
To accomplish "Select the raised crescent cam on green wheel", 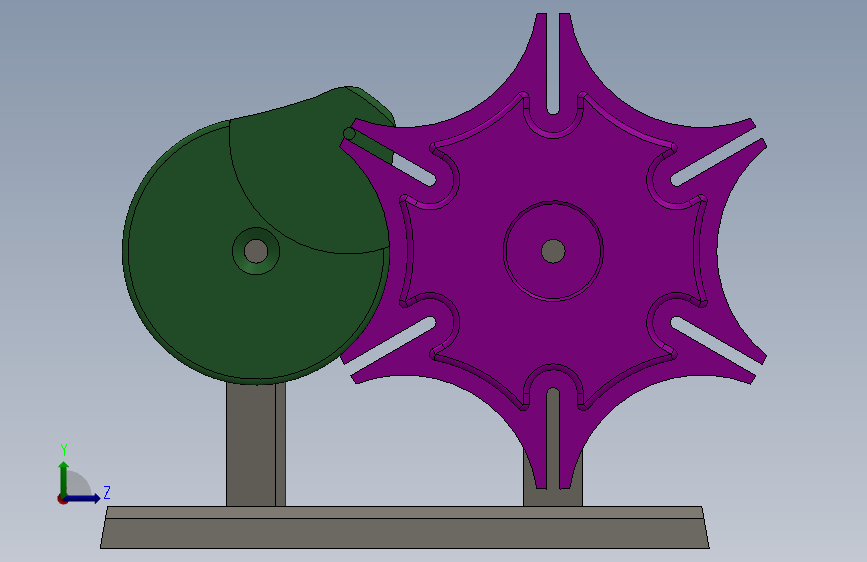I will point(310,177).
